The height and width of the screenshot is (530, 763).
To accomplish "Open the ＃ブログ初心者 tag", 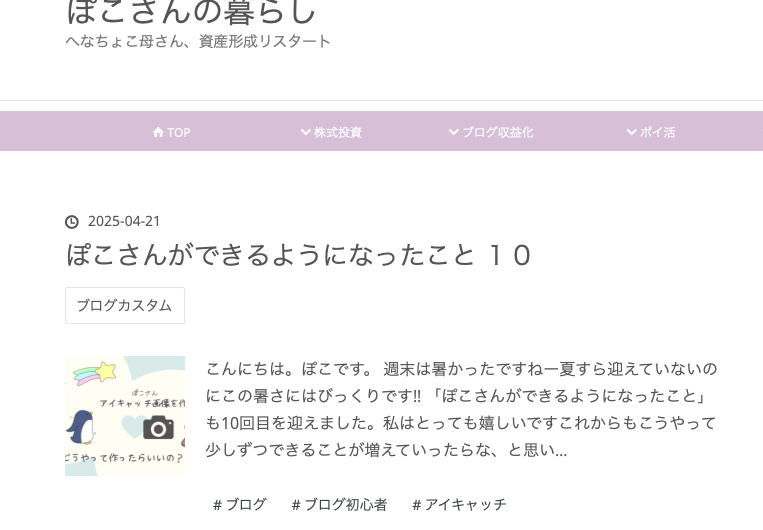I will coord(339,504).
